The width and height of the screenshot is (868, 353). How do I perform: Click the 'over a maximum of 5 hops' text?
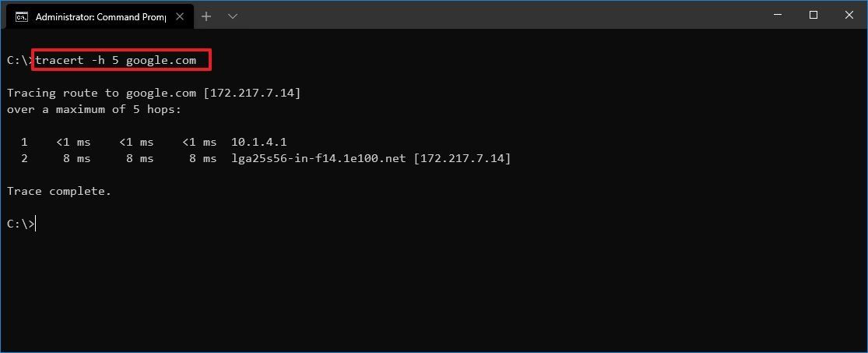(x=94, y=109)
